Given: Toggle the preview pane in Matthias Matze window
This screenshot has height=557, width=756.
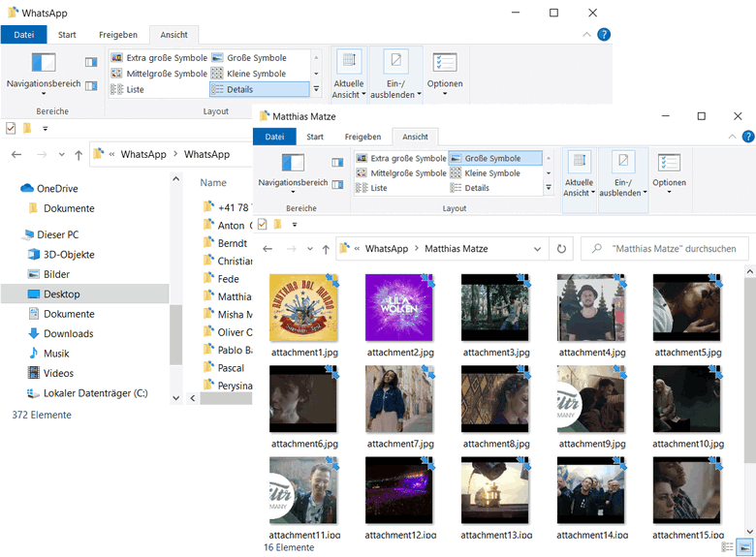Looking at the screenshot, I should pyautogui.click(x=337, y=163).
